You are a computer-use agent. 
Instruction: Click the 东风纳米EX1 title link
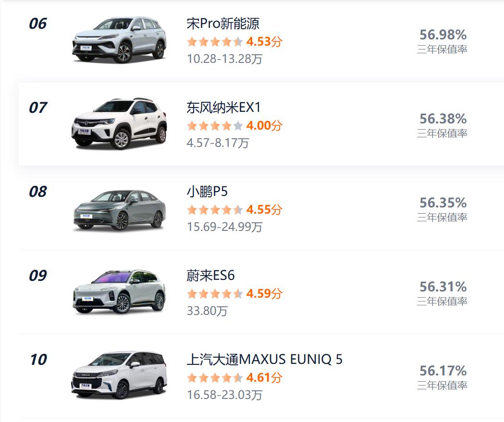pyautogui.click(x=224, y=108)
